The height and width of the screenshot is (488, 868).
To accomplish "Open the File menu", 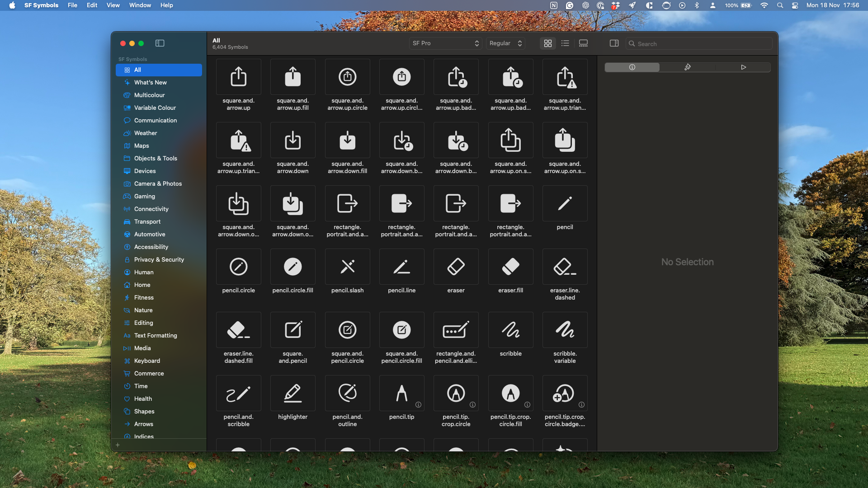I will [x=72, y=5].
